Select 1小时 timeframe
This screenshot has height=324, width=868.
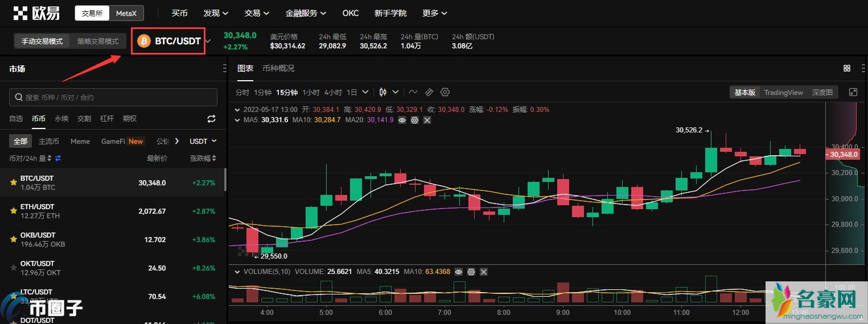pos(311,92)
